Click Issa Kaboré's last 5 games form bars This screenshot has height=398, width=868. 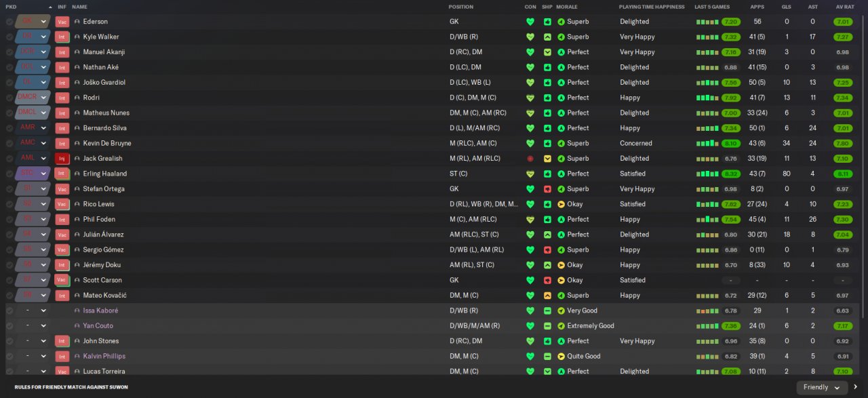[x=707, y=311]
